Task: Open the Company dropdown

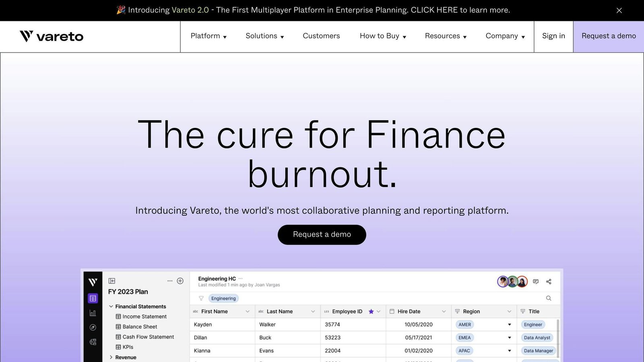Action: click(x=505, y=36)
